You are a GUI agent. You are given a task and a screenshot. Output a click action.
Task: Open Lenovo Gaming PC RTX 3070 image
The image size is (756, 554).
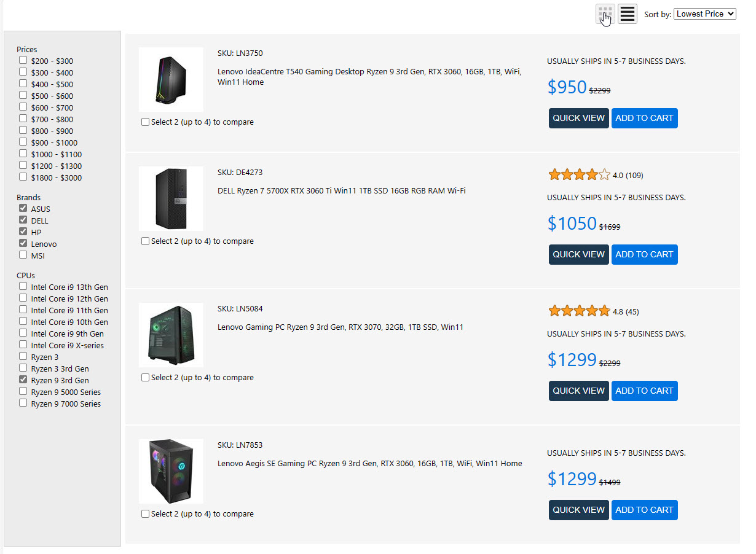(171, 335)
